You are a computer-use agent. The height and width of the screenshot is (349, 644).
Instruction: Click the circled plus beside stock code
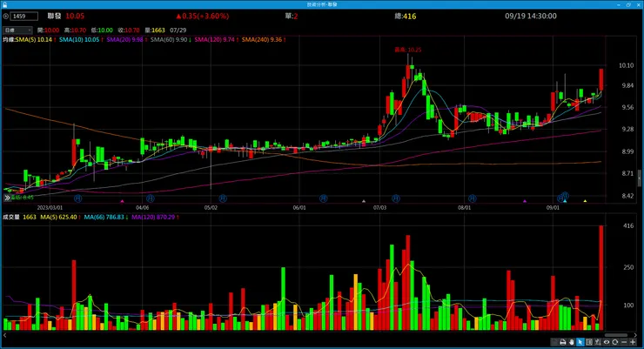click(x=6, y=17)
